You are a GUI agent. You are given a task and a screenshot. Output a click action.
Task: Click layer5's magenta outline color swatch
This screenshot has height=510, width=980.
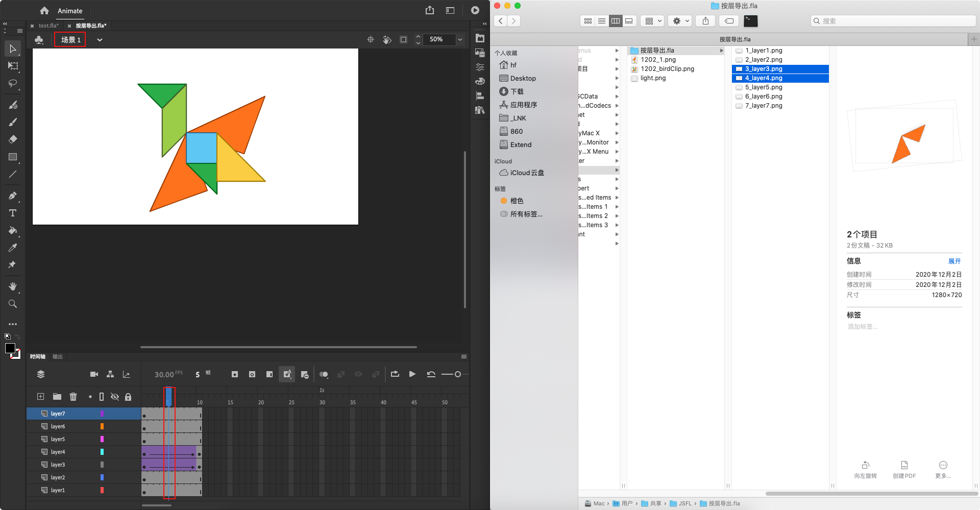pyautogui.click(x=102, y=439)
